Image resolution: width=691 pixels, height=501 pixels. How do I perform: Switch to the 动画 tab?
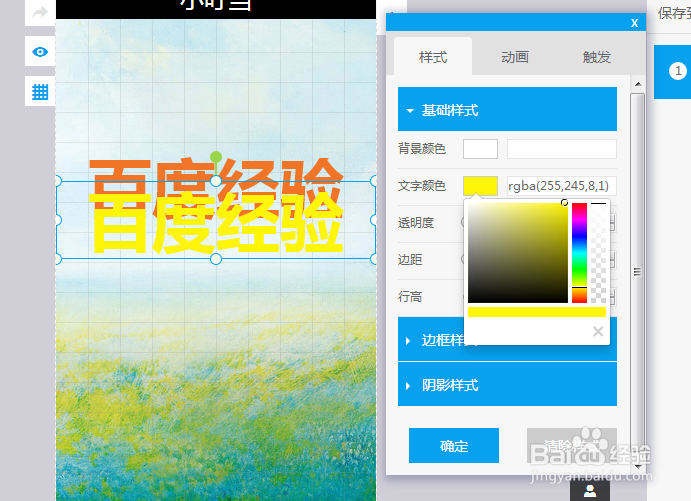coord(515,57)
